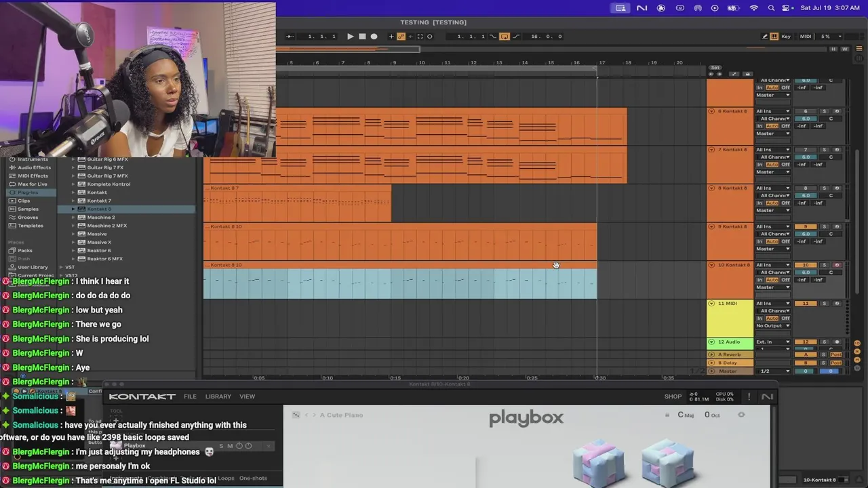The height and width of the screenshot is (488, 868).
Task: Toggle Key Map Mode switch
Action: (x=786, y=37)
